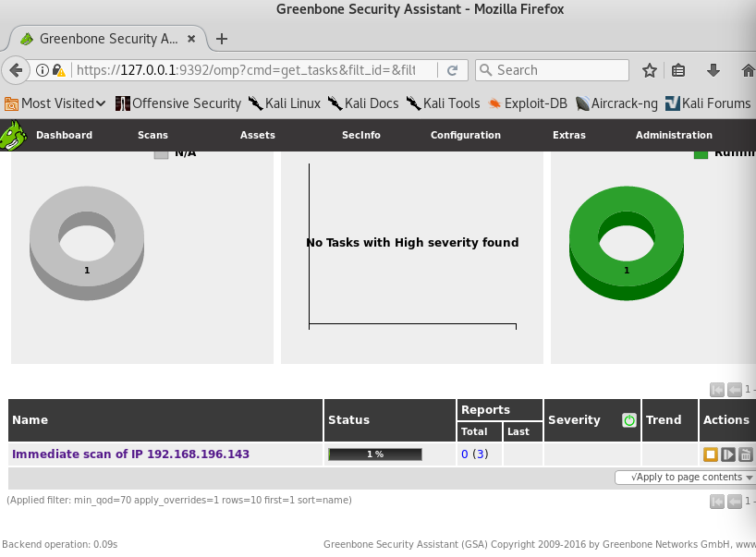This screenshot has height=557, width=756.
Task: Click 'No Tasks with High severity found' text
Action: click(x=412, y=242)
